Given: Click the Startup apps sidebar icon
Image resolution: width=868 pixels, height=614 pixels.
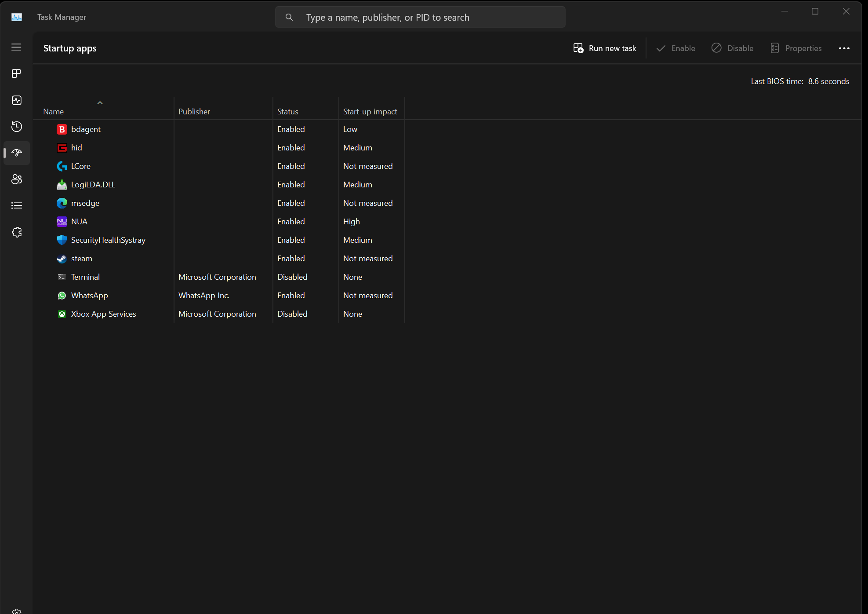Looking at the screenshot, I should coord(16,153).
